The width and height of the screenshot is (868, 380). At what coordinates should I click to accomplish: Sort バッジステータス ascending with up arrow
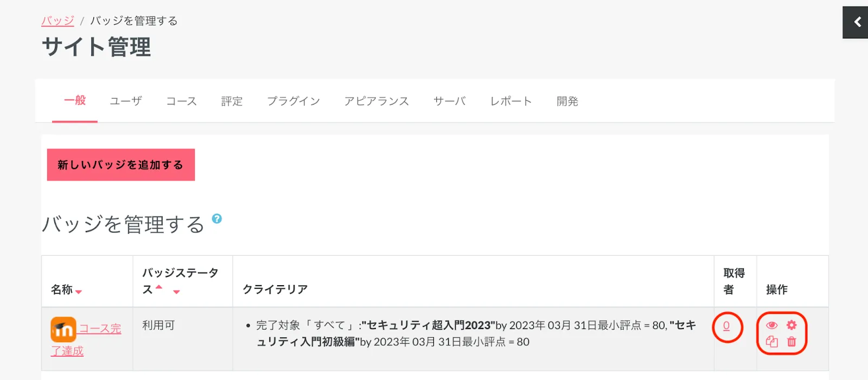pos(159,287)
